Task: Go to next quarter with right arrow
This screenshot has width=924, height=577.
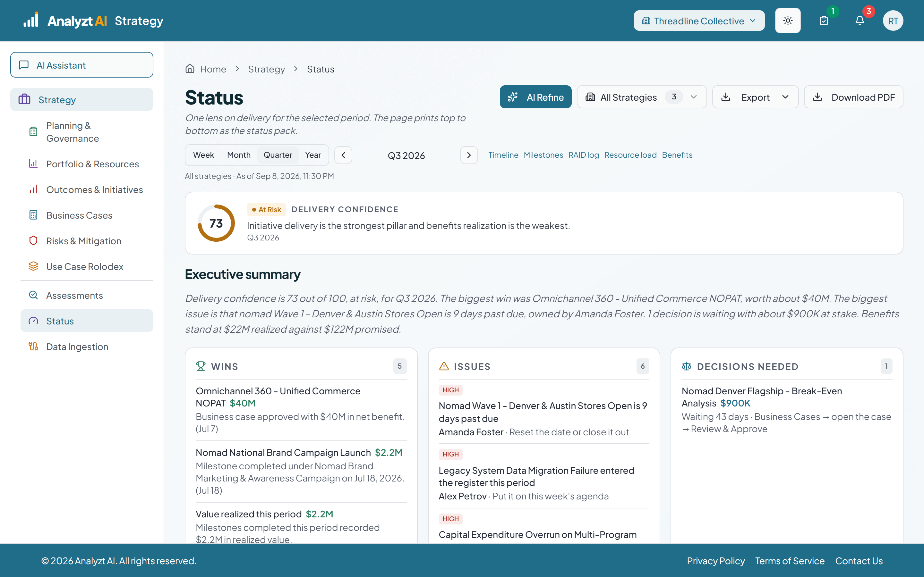Action: point(468,155)
